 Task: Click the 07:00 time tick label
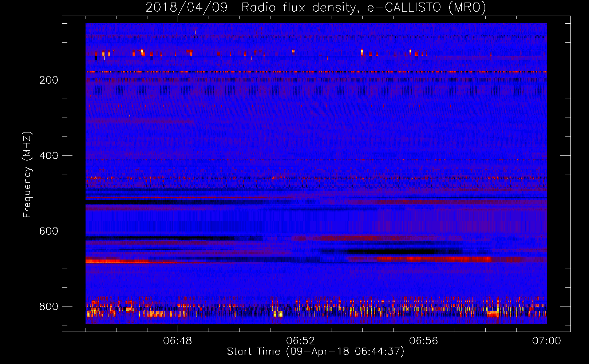547,341
